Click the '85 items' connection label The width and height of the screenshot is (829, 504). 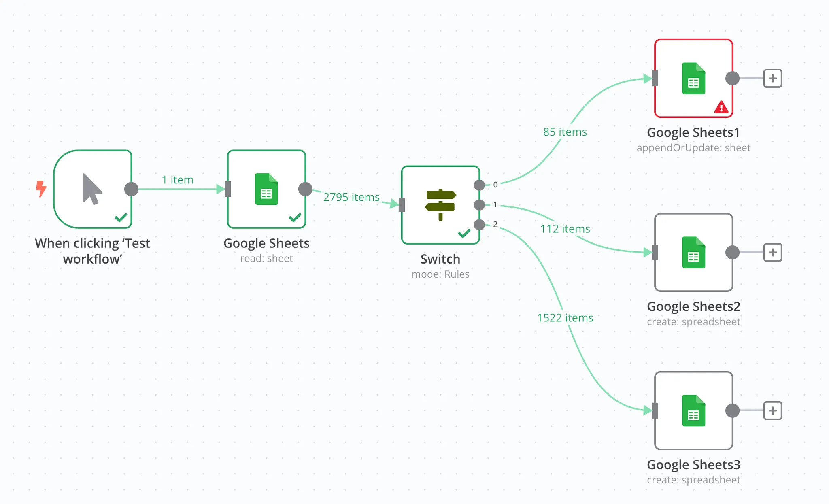coord(565,132)
